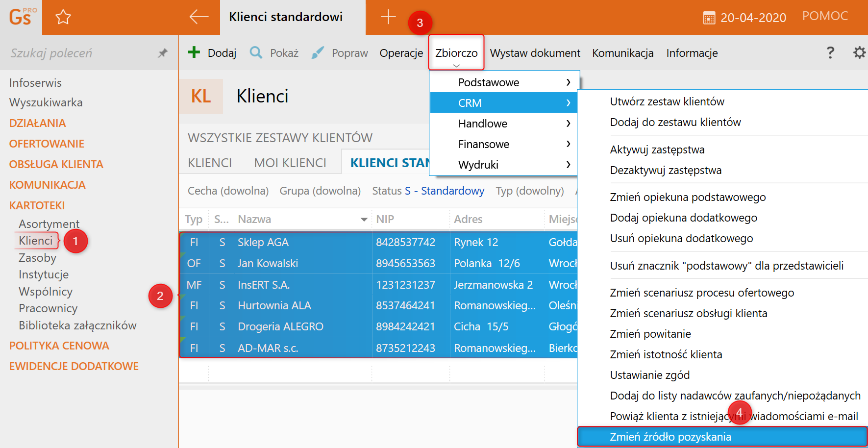Open Wyszukiwarka in the sidebar

pos(46,102)
